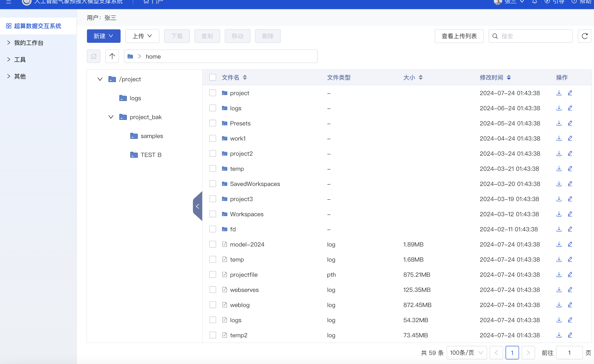Sort the list by file name
594x364 pixels.
245,77
